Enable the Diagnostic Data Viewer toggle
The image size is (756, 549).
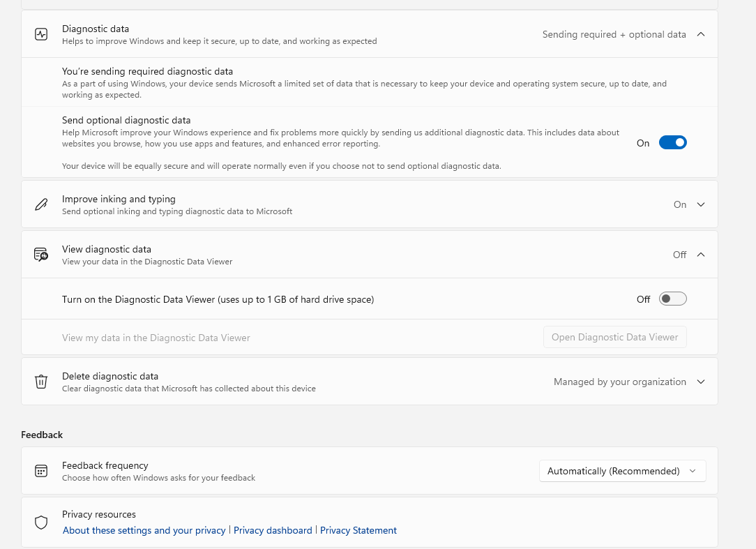pyautogui.click(x=672, y=299)
